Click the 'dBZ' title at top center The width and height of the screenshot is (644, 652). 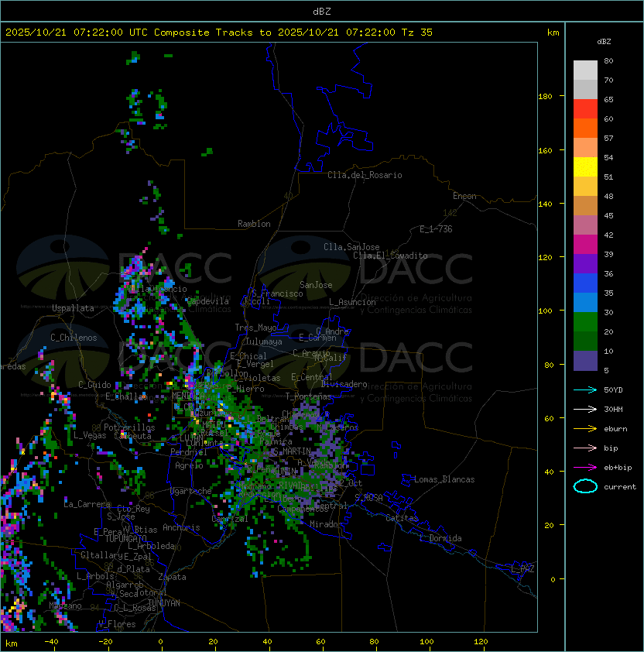322,11
